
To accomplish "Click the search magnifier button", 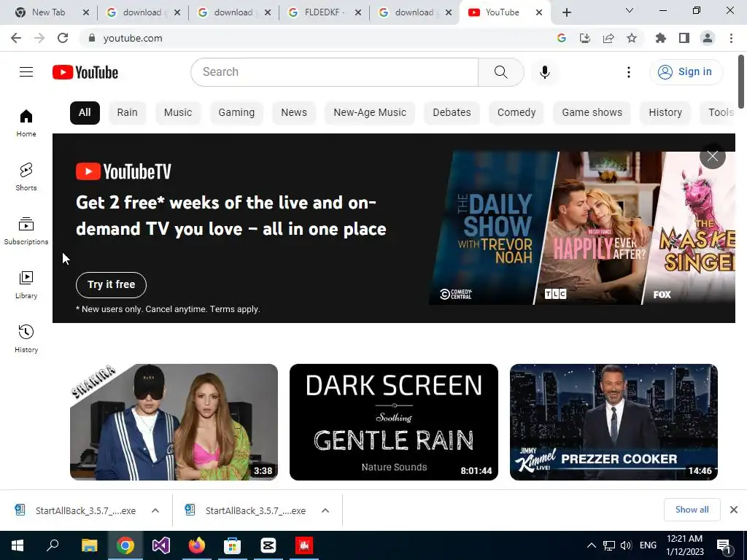I will point(500,72).
